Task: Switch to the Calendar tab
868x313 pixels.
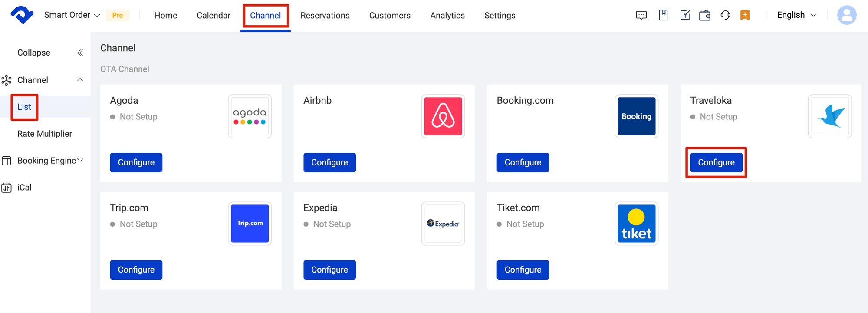Action: (x=213, y=15)
